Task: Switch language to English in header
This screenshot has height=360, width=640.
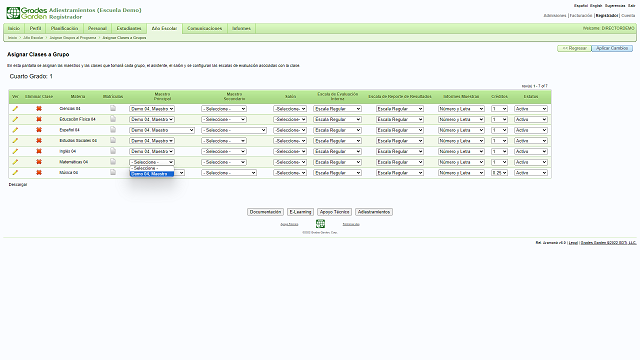Action: (596, 6)
